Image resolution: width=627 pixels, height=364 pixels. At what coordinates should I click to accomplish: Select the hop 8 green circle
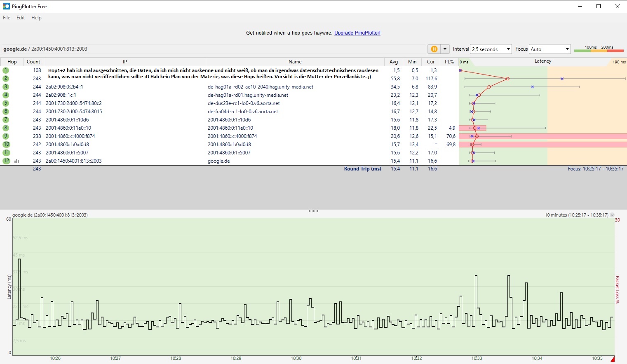(x=6, y=128)
